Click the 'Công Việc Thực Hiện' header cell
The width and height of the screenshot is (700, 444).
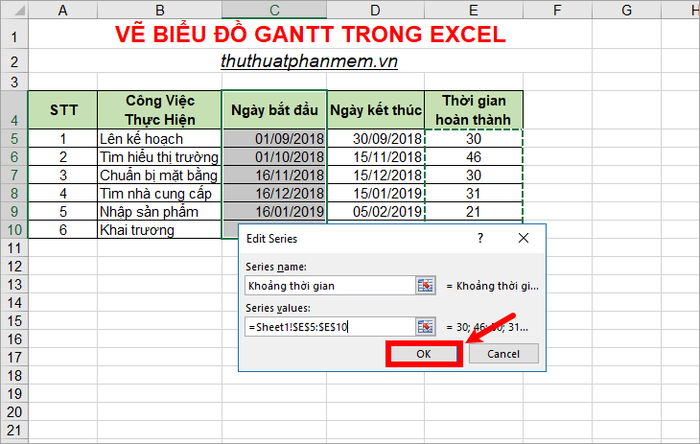click(159, 110)
